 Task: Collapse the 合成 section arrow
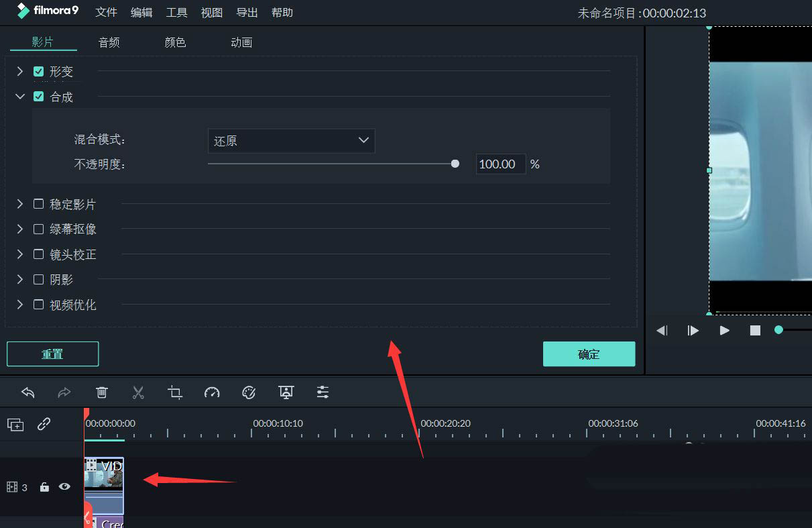[20, 97]
